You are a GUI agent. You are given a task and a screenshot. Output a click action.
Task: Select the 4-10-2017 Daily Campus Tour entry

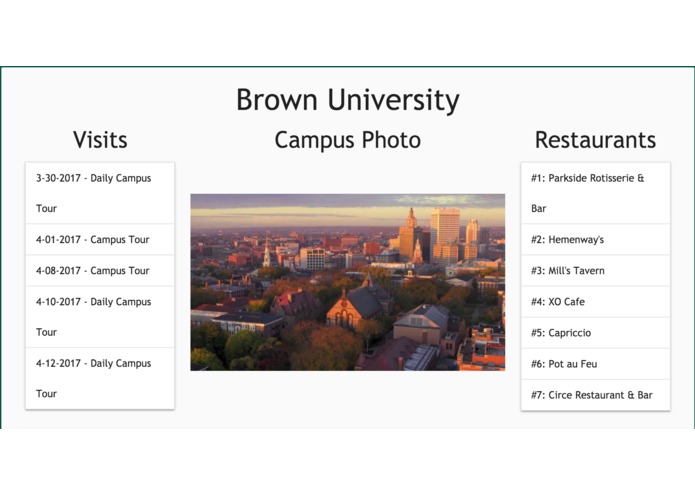click(x=100, y=317)
